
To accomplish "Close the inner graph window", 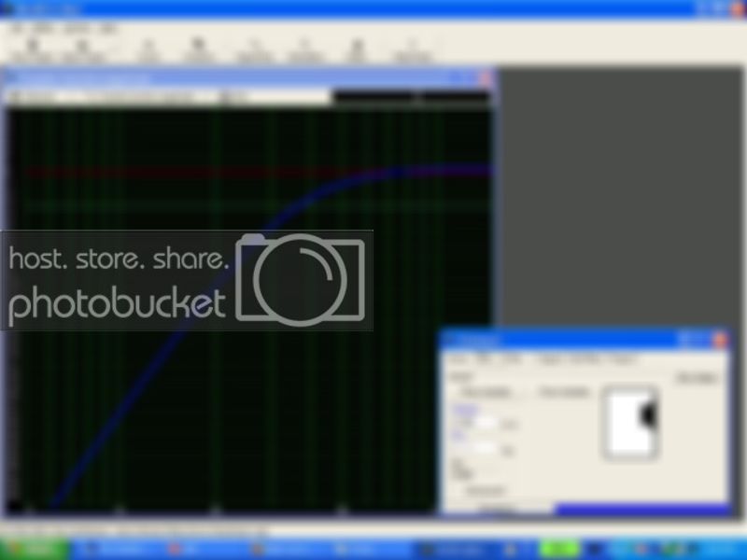I will click(x=486, y=78).
